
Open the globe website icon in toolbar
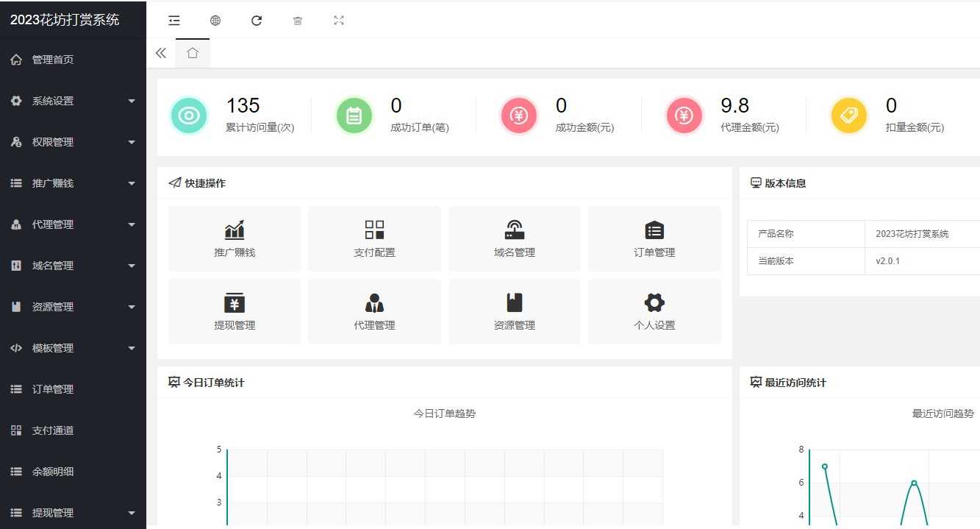point(215,21)
